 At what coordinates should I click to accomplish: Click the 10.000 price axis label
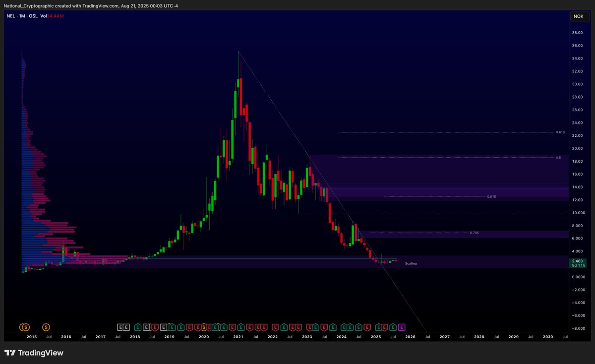tap(578, 213)
